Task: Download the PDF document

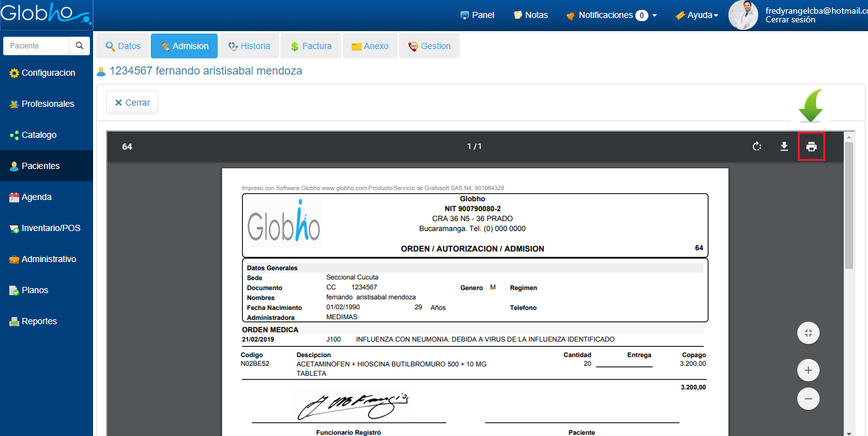Action: tap(784, 147)
